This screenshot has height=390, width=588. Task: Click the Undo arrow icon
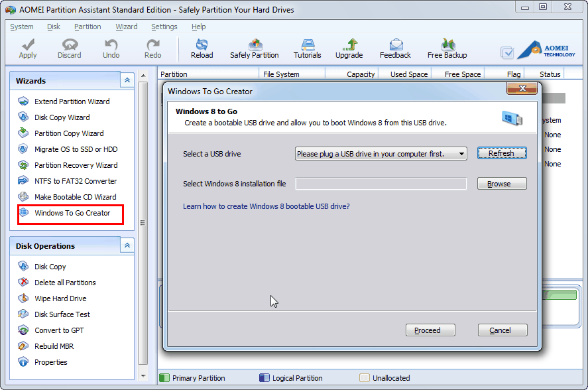click(111, 44)
